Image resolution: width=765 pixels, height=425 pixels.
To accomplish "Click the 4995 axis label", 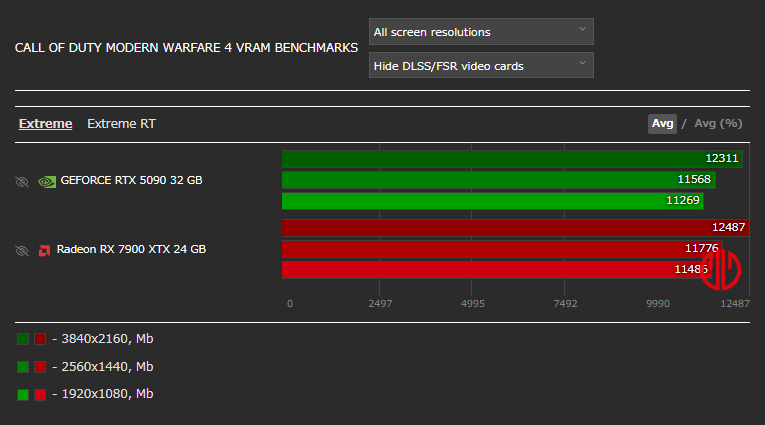I will pos(473,304).
